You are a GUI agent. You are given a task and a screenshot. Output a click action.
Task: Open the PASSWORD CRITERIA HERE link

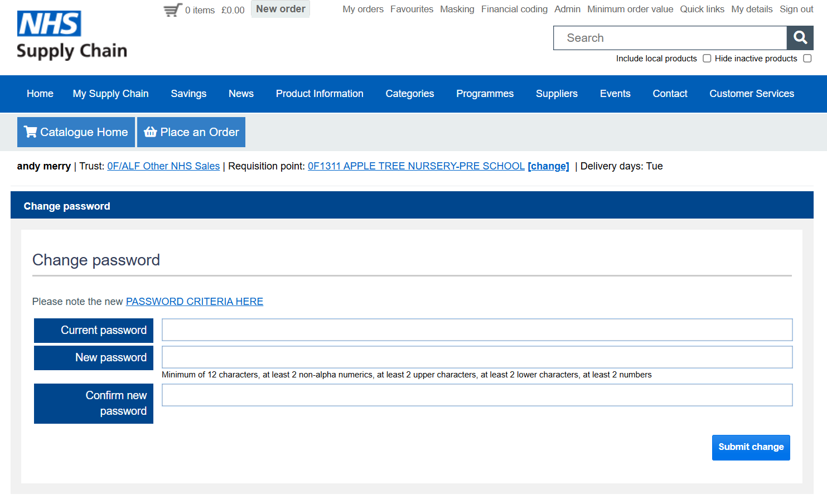click(194, 302)
